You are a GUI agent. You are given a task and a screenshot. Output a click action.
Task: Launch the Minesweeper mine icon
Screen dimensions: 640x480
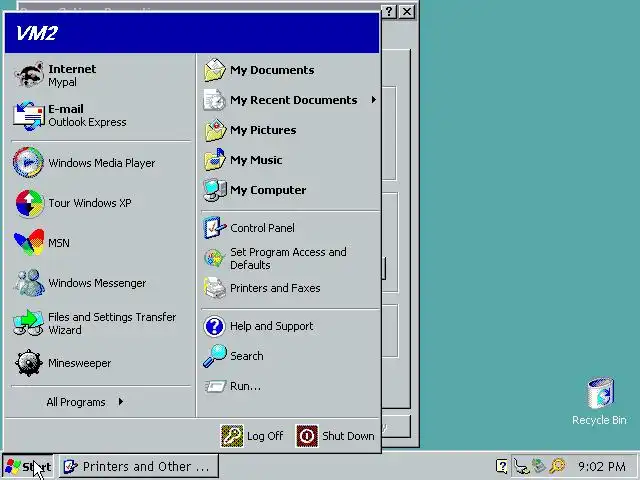click(x=29, y=362)
